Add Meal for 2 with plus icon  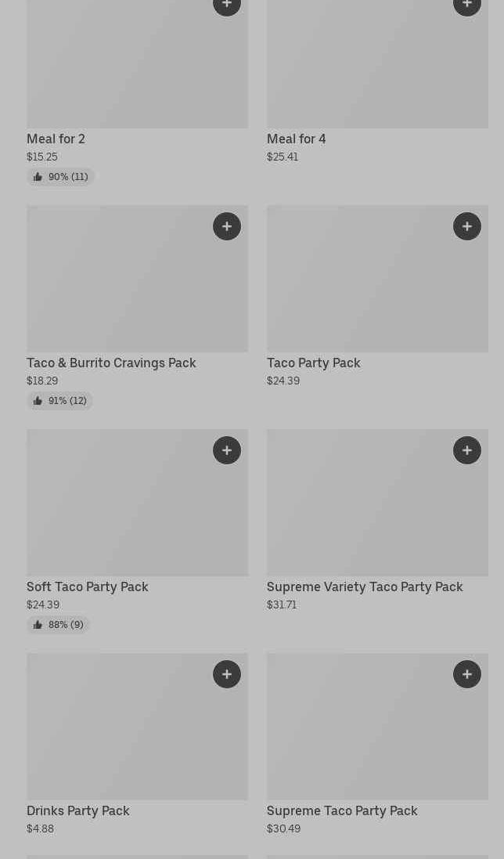(227, 5)
